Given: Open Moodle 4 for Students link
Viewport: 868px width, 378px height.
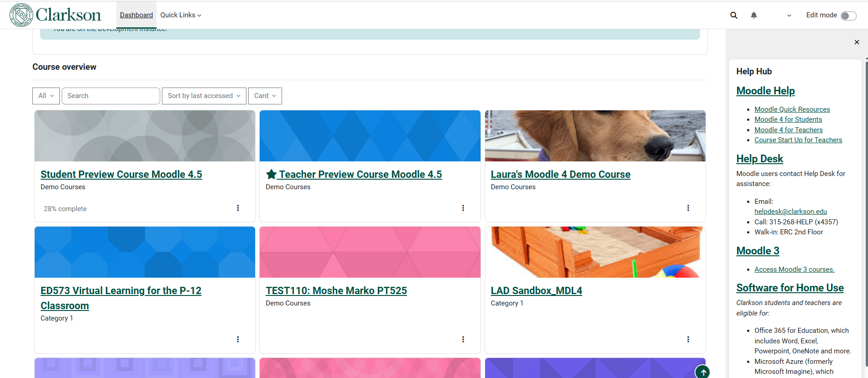Looking at the screenshot, I should [x=788, y=119].
